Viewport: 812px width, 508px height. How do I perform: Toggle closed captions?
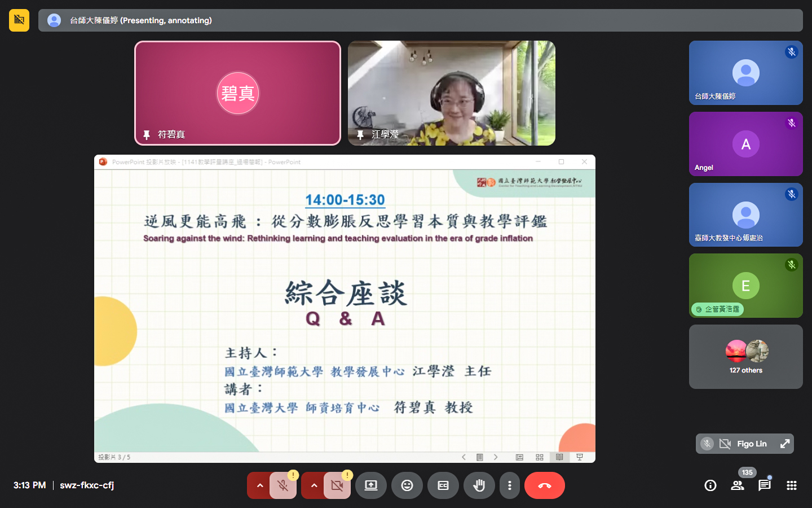point(443,485)
